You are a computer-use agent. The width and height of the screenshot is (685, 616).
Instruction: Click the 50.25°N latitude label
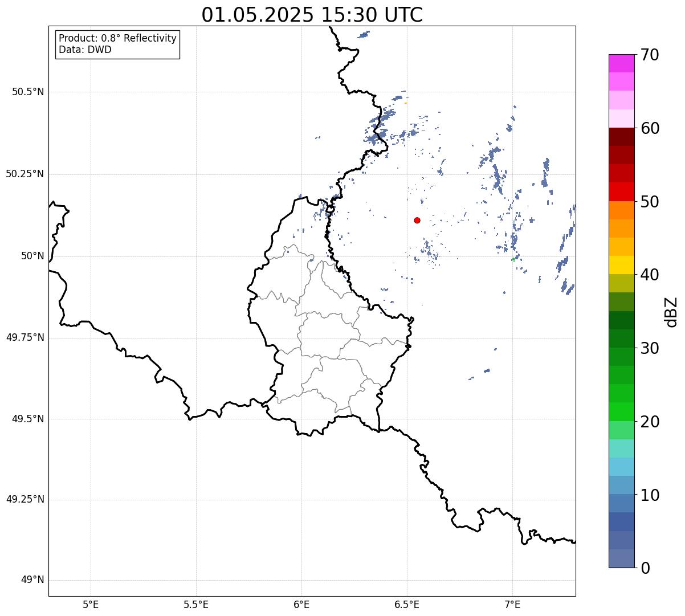[x=25, y=174]
